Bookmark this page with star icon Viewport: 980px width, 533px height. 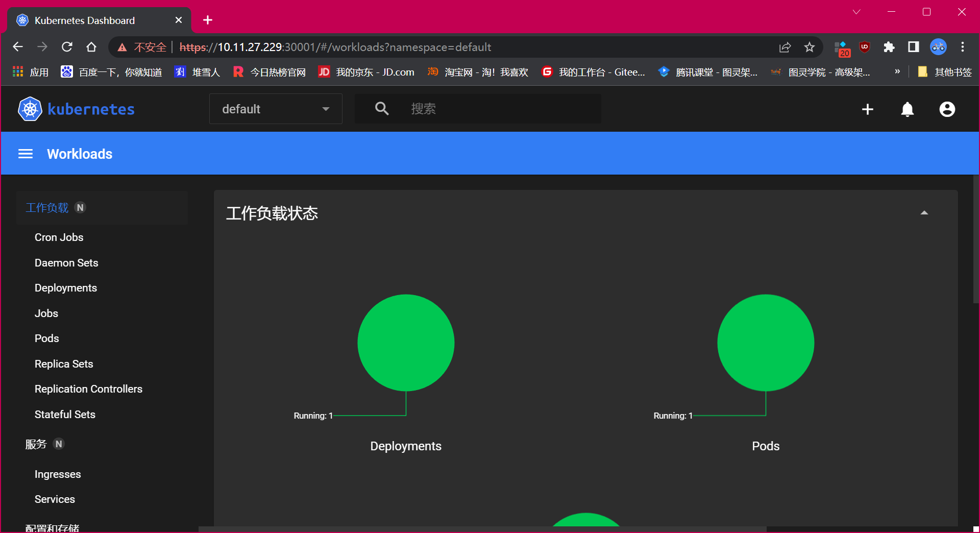(x=810, y=47)
